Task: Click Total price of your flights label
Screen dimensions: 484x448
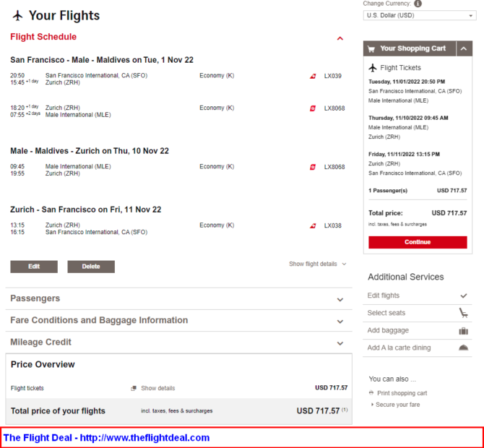Action: tap(58, 411)
